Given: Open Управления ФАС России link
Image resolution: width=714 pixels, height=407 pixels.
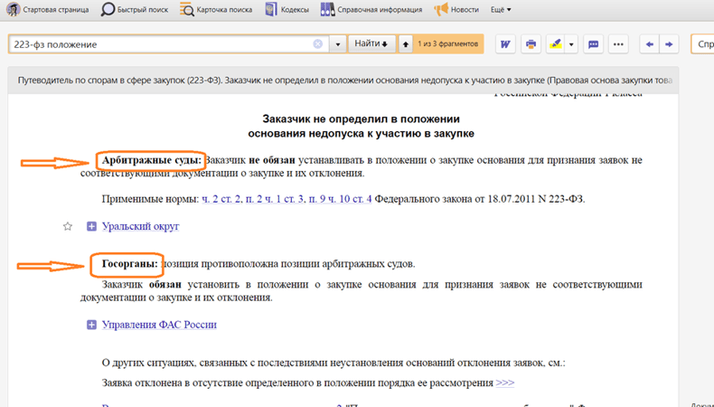Looking at the screenshot, I should 159,325.
